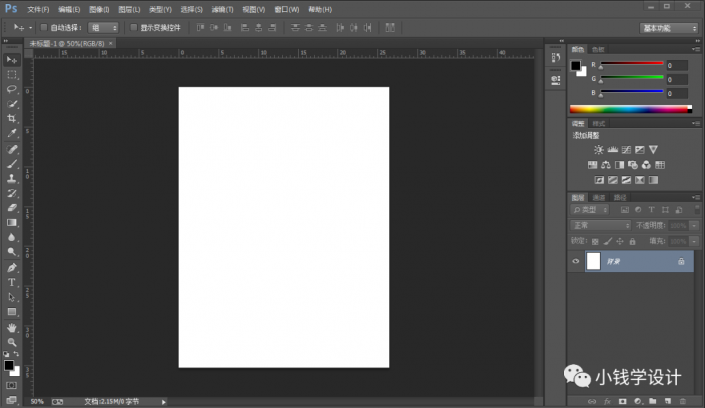Check the 显示变换控件 option
This screenshot has width=705, height=408.
133,27
